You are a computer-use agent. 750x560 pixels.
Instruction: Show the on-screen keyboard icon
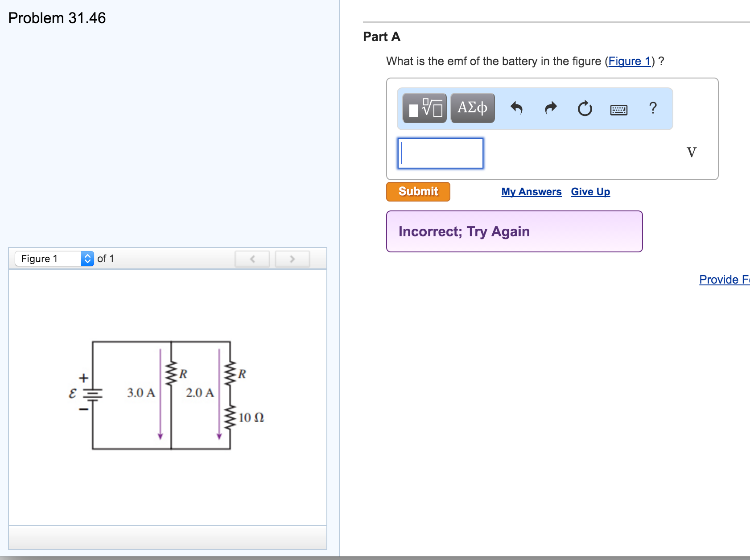click(x=619, y=108)
